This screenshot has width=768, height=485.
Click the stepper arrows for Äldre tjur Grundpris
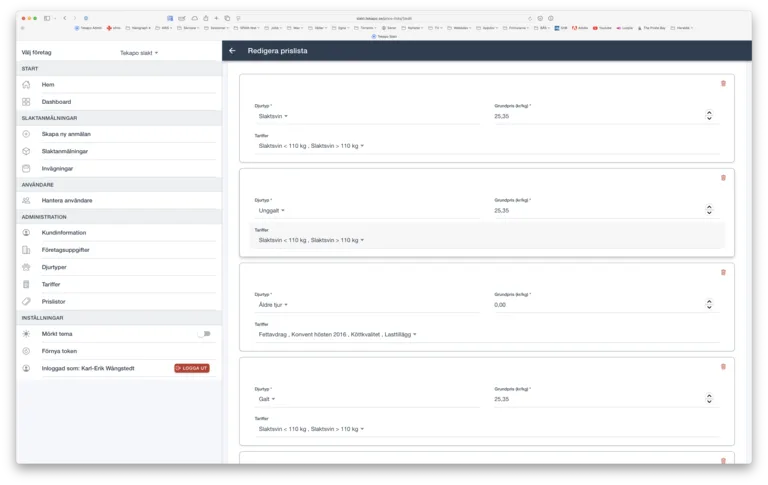click(x=709, y=304)
